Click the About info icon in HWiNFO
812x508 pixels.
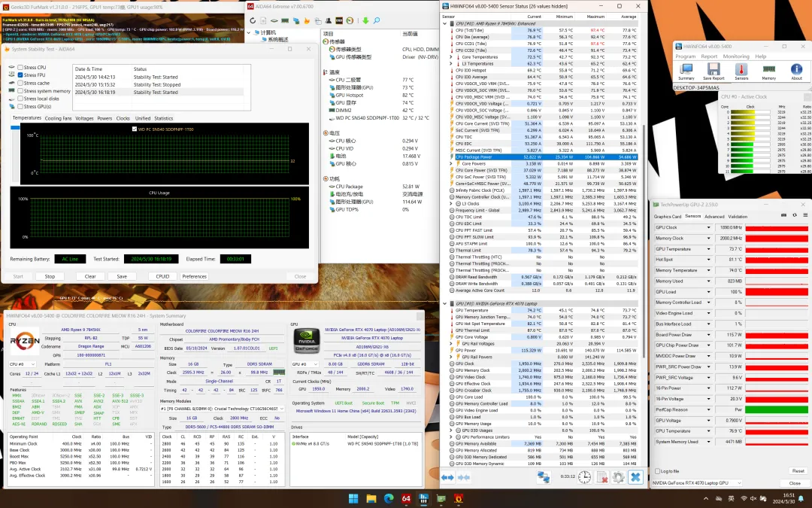(x=796, y=71)
